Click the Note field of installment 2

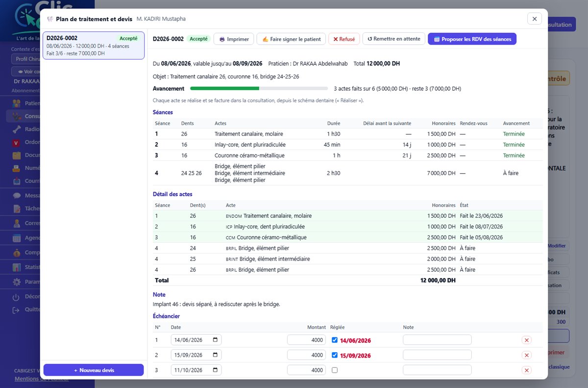pyautogui.click(x=437, y=355)
